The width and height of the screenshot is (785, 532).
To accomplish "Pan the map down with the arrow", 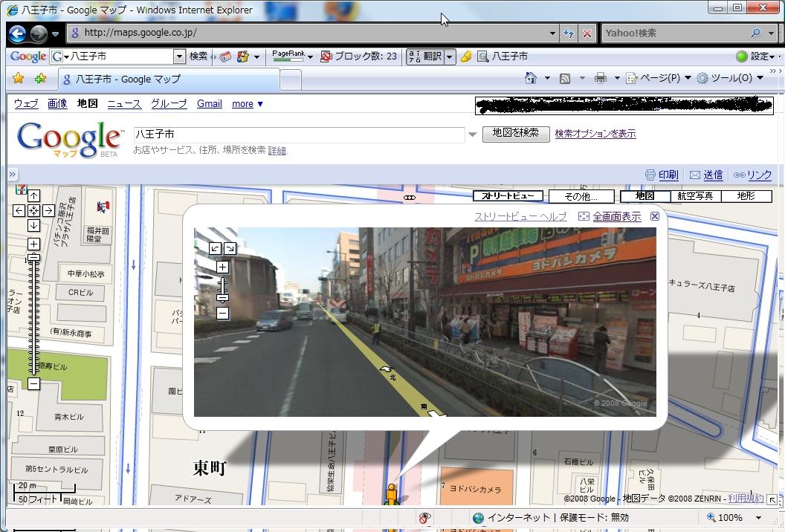I will point(33,225).
